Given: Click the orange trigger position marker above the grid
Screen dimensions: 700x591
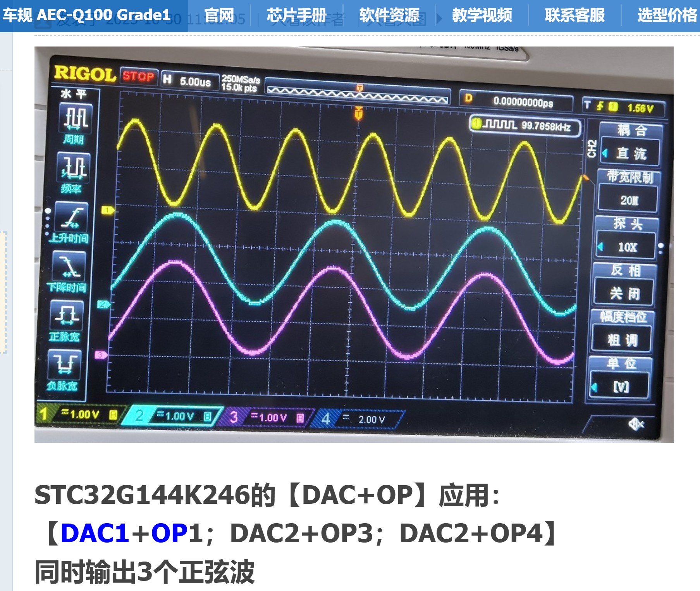Looking at the screenshot, I should tap(359, 113).
